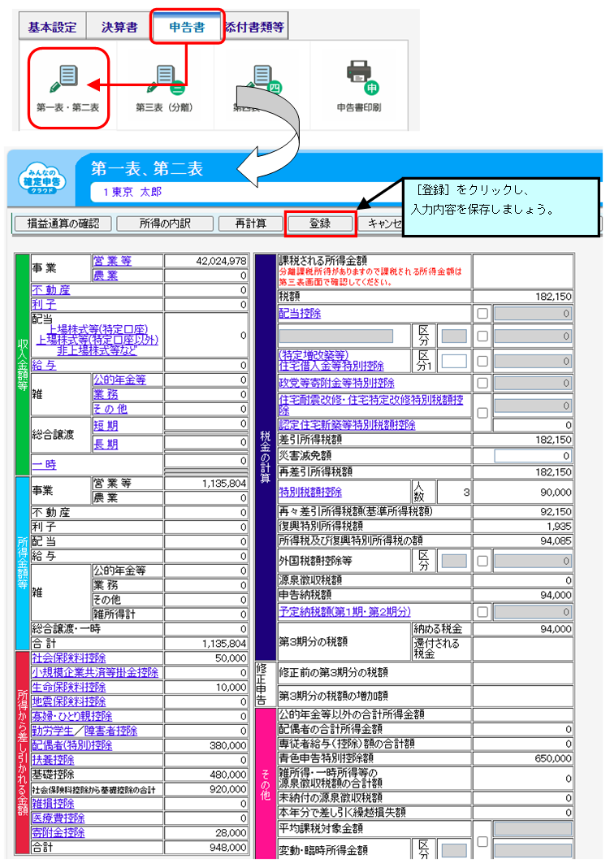Viewport: 610px width, 868px height.
Task: Click the 災害減免額 input field
Action: click(x=533, y=456)
